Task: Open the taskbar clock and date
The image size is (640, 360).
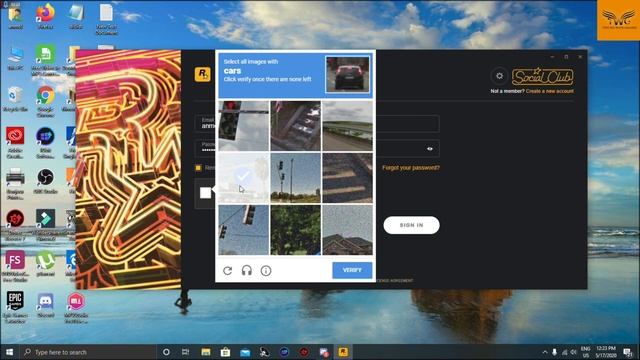Action: pyautogui.click(x=606, y=352)
